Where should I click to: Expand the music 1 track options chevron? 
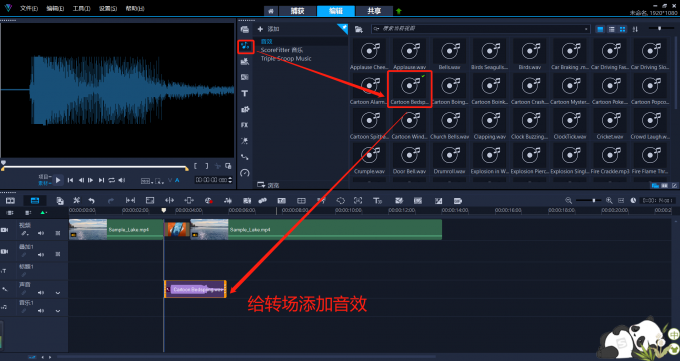click(x=58, y=311)
